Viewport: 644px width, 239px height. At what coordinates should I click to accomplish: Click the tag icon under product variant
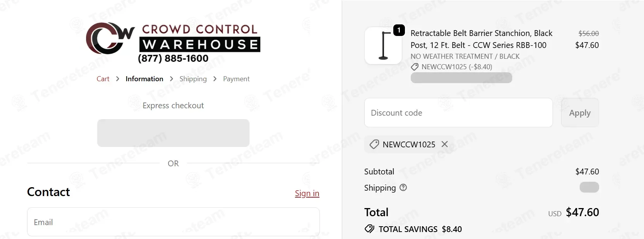coord(415,67)
